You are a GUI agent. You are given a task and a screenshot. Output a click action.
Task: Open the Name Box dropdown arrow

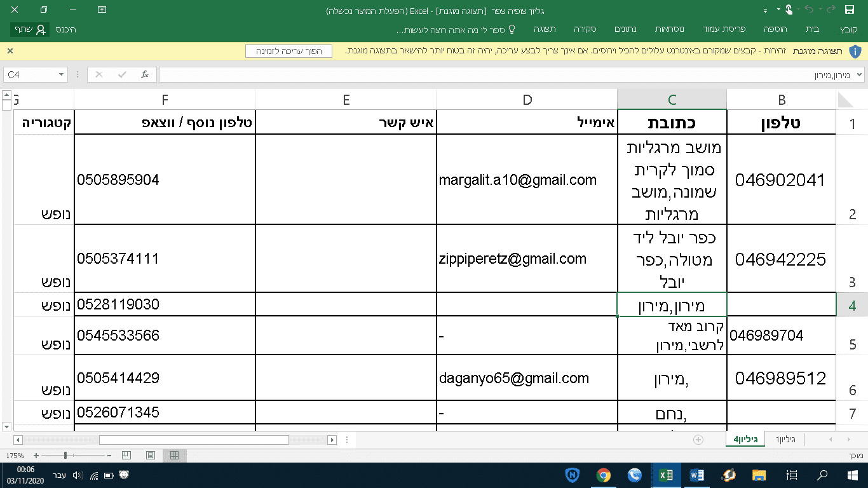pyautogui.click(x=62, y=75)
